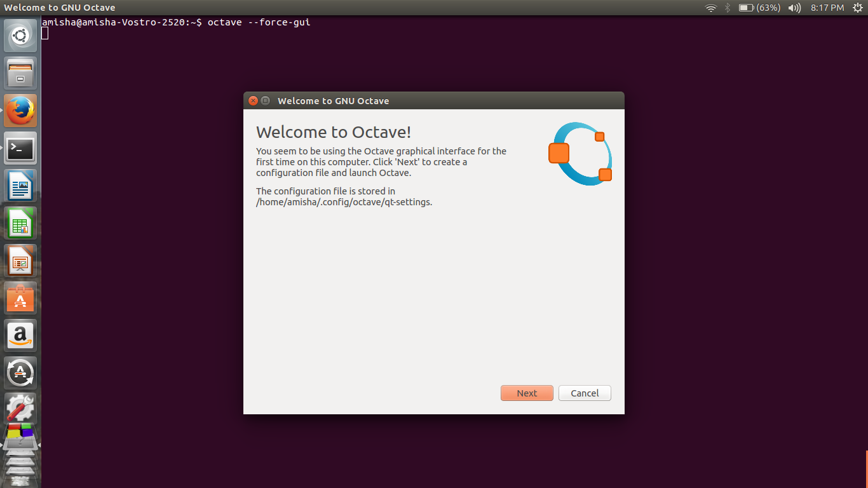The width and height of the screenshot is (868, 488).
Task: Open the battery indicator showing 63%
Action: pyautogui.click(x=759, y=8)
